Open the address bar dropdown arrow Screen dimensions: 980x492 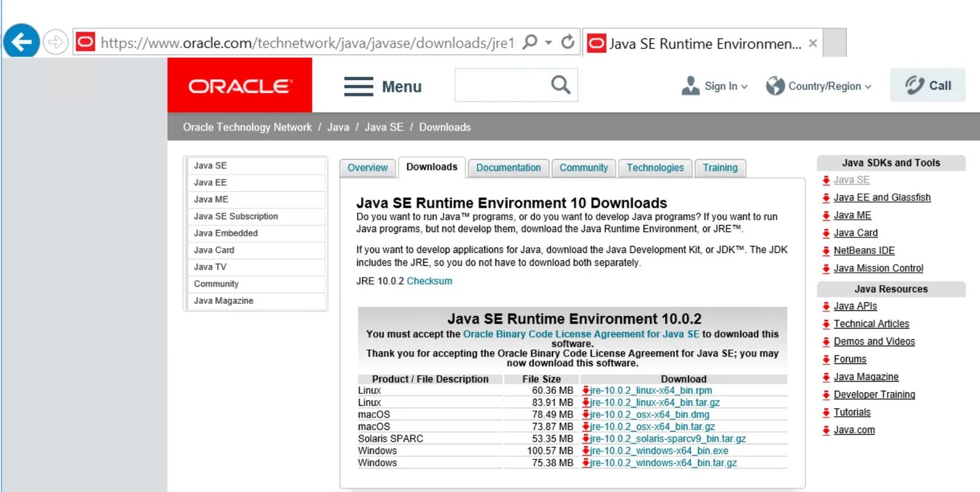[549, 42]
